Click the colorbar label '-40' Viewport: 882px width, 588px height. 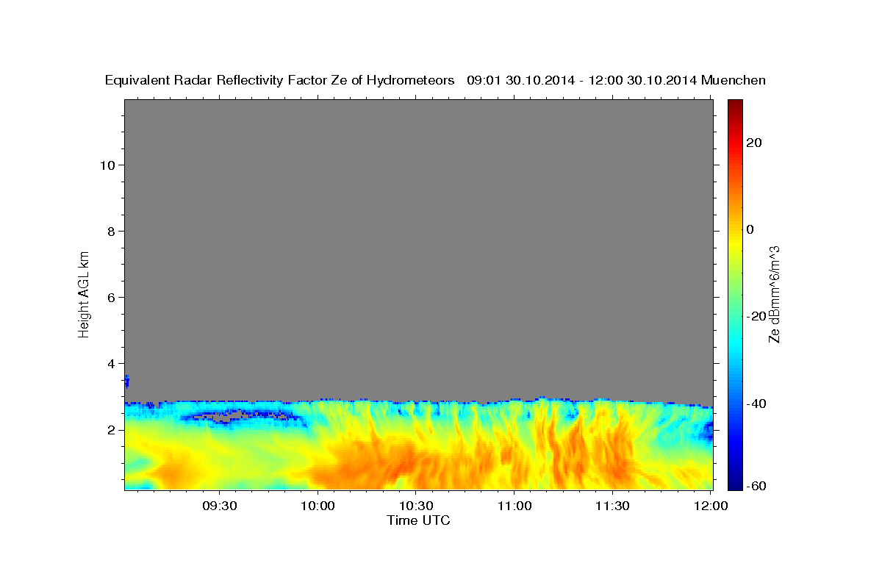pyautogui.click(x=756, y=403)
